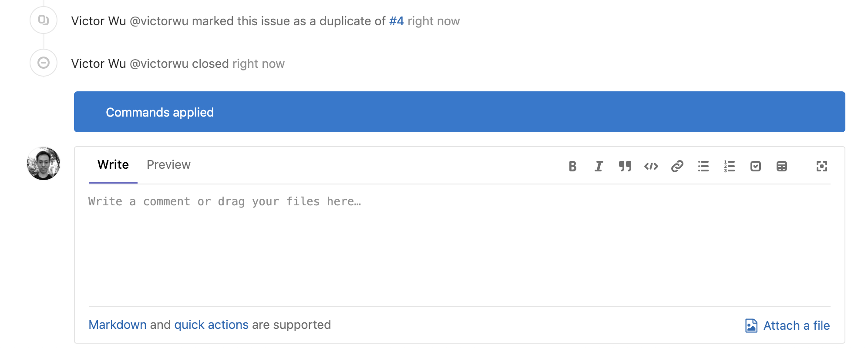Click the closed issue event icon
This screenshot has height=348, width=868.
point(44,63)
